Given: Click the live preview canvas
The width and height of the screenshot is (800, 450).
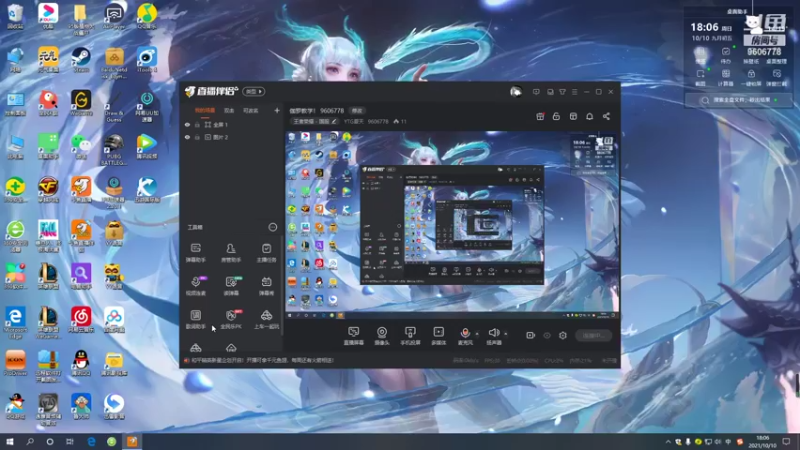Looking at the screenshot, I should 452,225.
